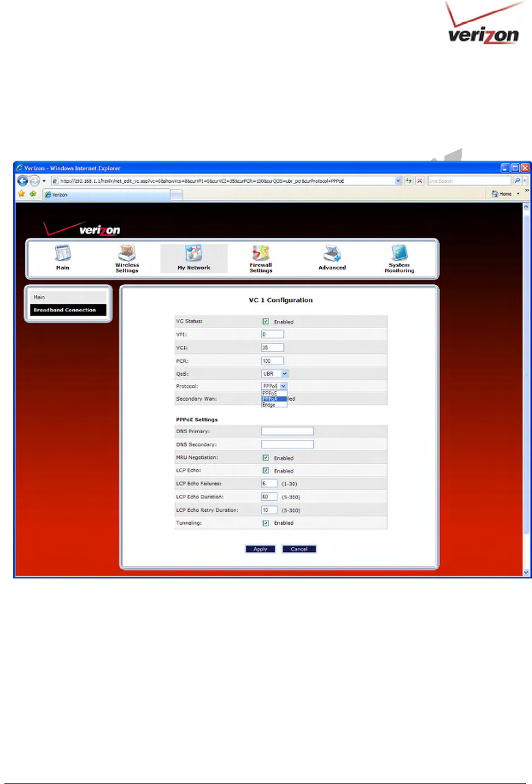
Task: Toggle VC Status Enabled checkbox
Action: [x=266, y=321]
